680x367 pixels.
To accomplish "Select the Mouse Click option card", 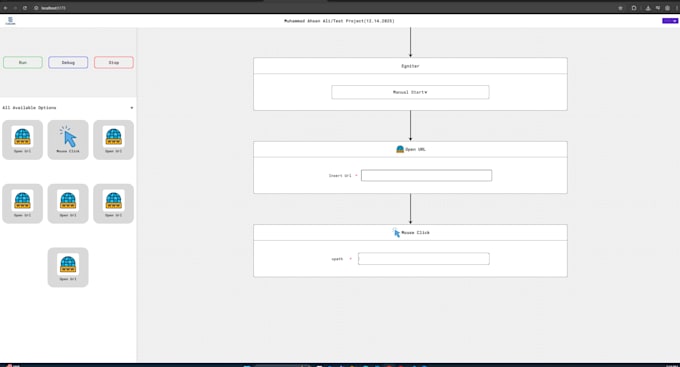I will click(68, 140).
